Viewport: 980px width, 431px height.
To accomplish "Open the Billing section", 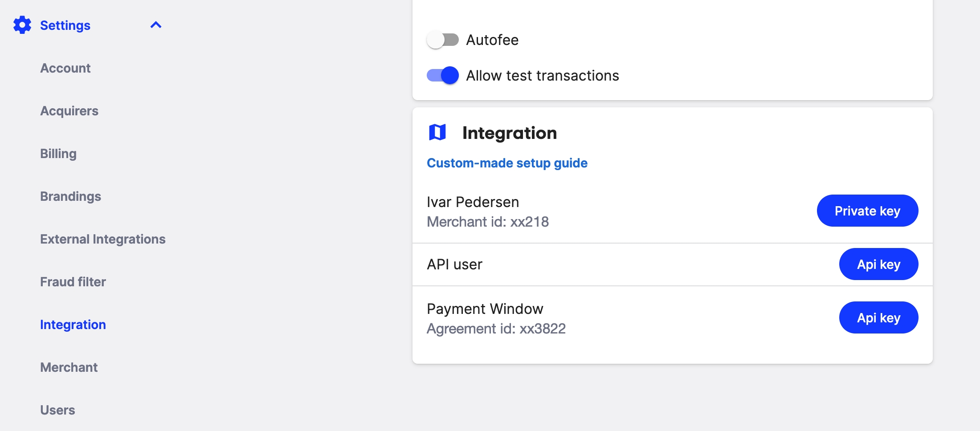I will pyautogui.click(x=58, y=154).
